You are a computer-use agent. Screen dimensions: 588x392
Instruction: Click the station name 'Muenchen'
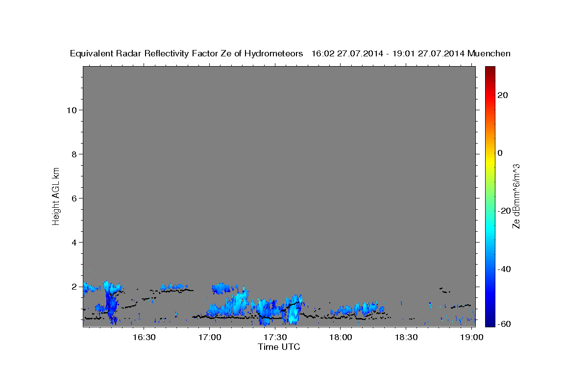(x=489, y=53)
